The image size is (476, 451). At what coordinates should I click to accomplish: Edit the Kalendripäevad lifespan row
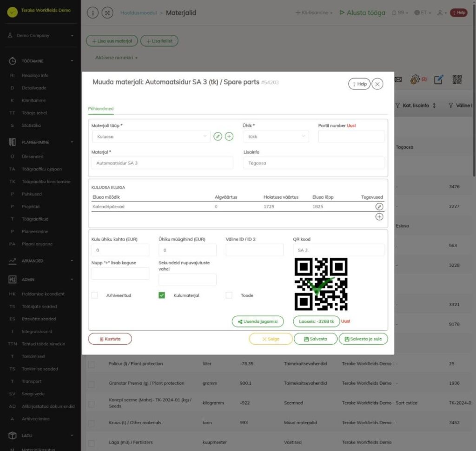(379, 207)
